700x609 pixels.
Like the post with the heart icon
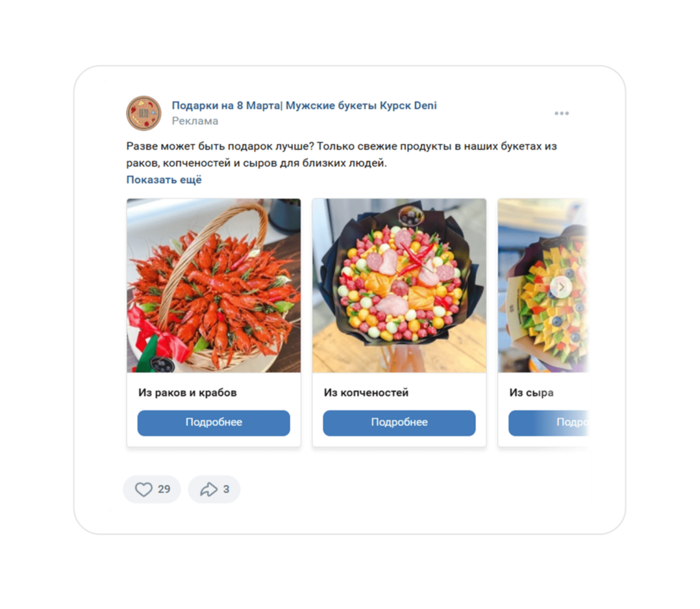(x=143, y=489)
